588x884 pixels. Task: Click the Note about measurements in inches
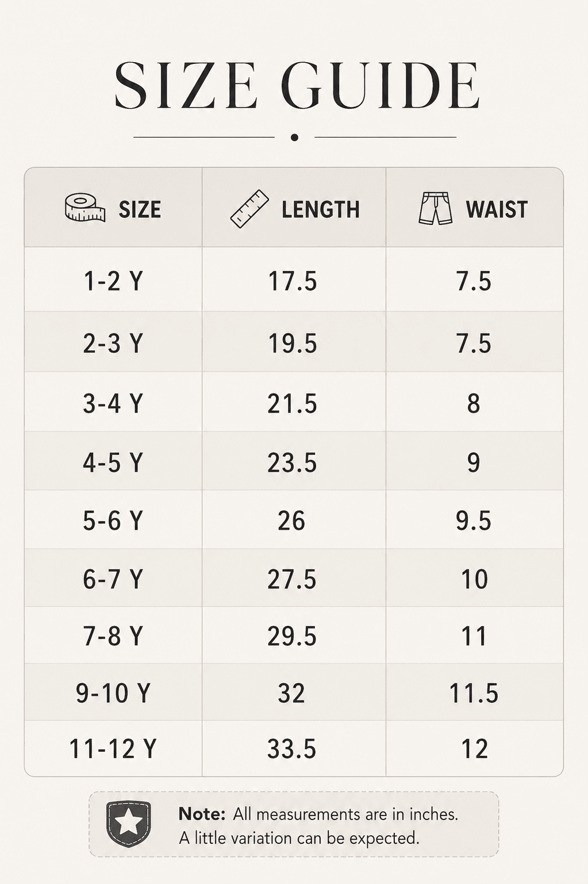point(318,826)
